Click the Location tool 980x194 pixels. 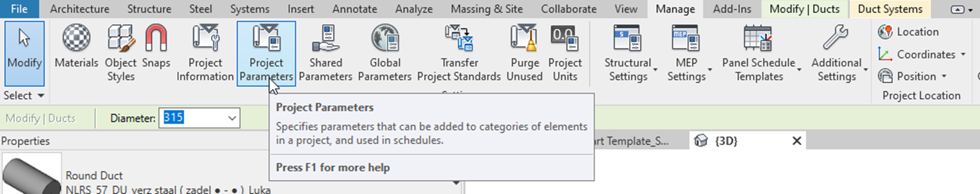pyautogui.click(x=908, y=32)
